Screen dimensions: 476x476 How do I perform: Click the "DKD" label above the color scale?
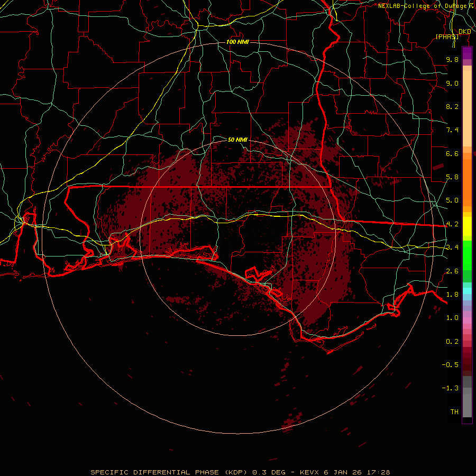(464, 32)
